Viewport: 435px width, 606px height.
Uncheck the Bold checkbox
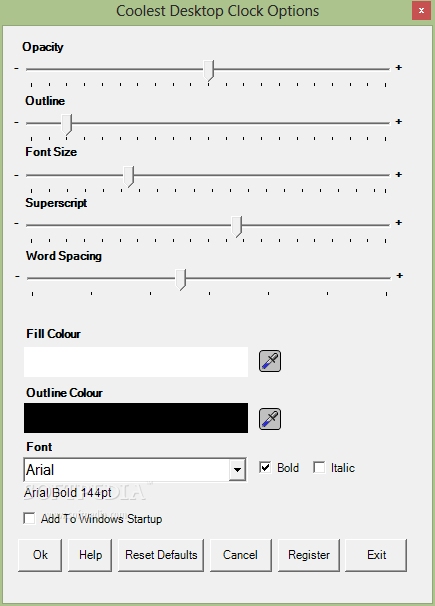pos(265,467)
